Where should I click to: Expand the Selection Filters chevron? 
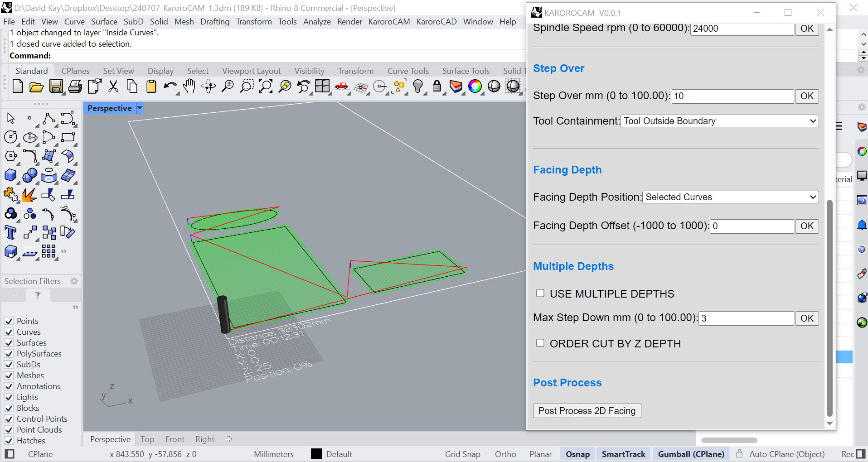tap(75, 307)
